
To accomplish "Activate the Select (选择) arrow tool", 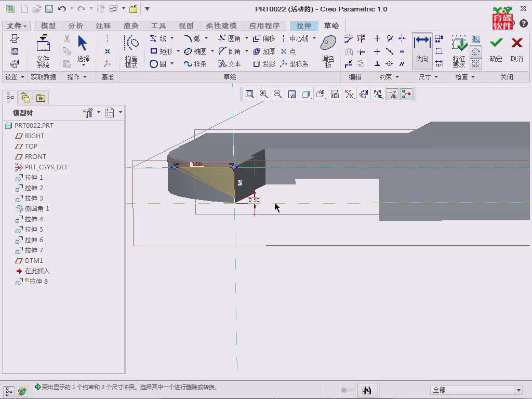I will [83, 49].
